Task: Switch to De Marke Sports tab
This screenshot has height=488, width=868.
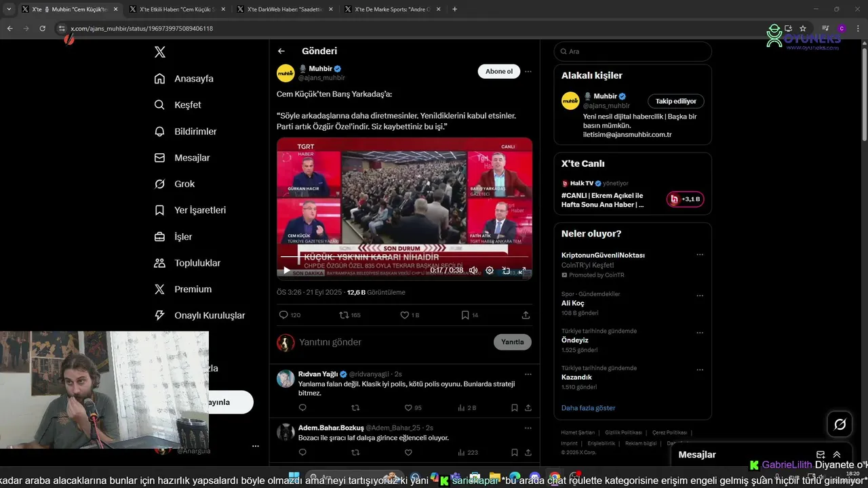Action: [x=392, y=9]
